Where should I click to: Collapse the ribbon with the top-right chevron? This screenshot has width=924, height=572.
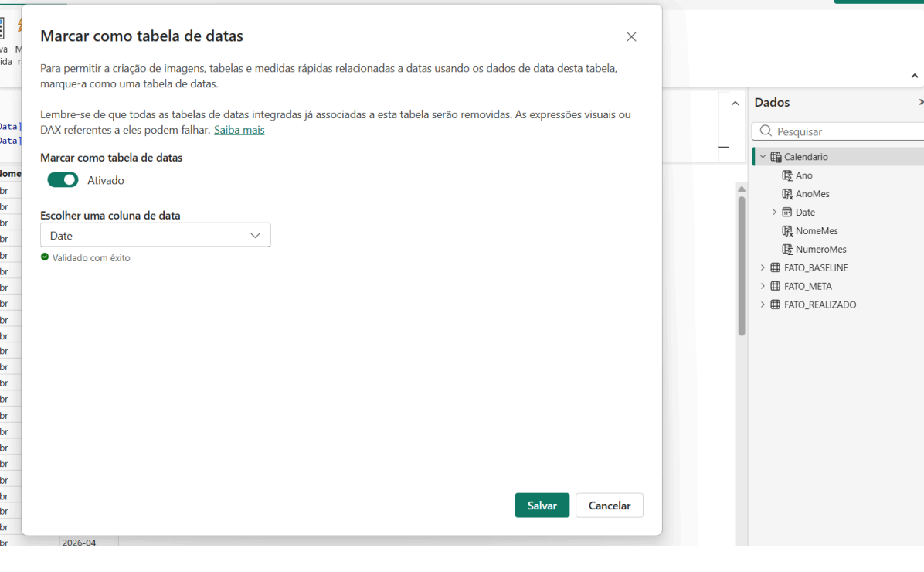coord(914,76)
